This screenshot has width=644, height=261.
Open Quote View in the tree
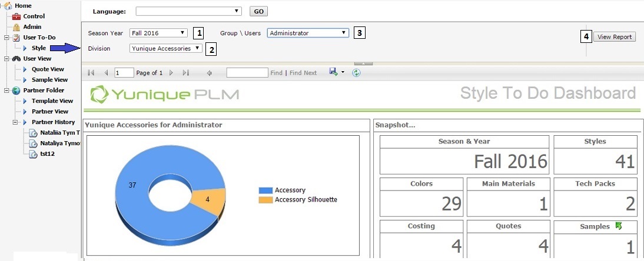(48, 69)
